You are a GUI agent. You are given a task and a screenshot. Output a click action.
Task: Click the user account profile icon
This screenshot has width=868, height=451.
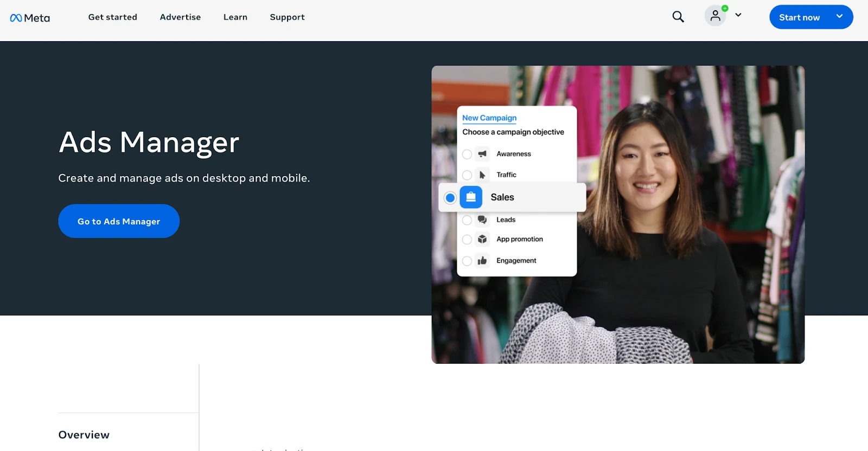(x=716, y=16)
